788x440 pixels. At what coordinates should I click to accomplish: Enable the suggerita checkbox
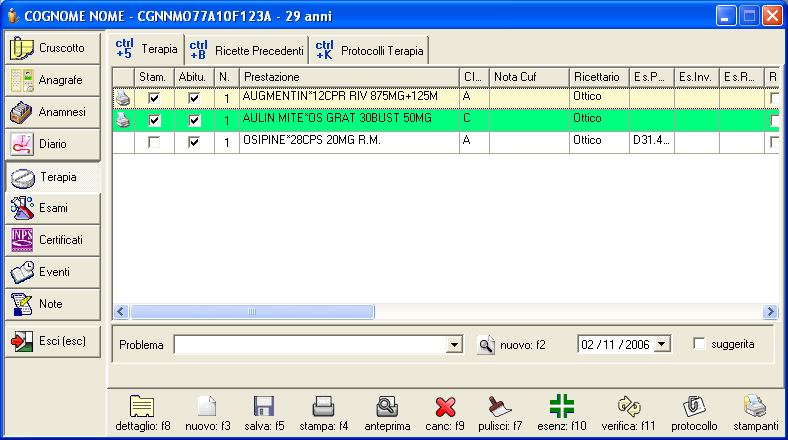tap(700, 344)
